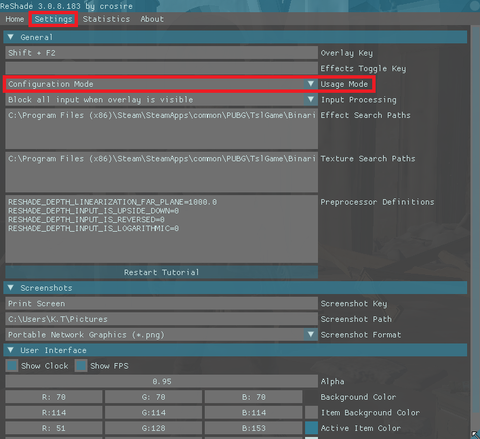Viewport: 480px width, 439px height.
Task: Open the Background Color swatch
Action: tap(311, 397)
